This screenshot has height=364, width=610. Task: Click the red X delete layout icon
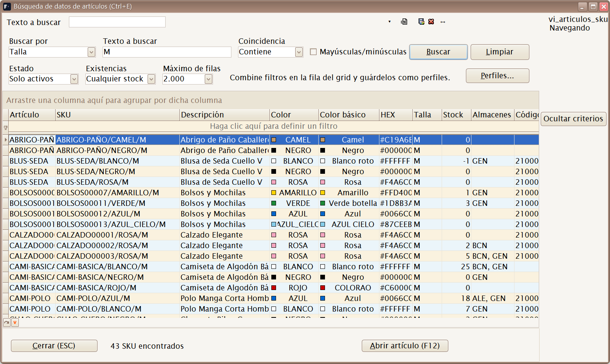[431, 22]
